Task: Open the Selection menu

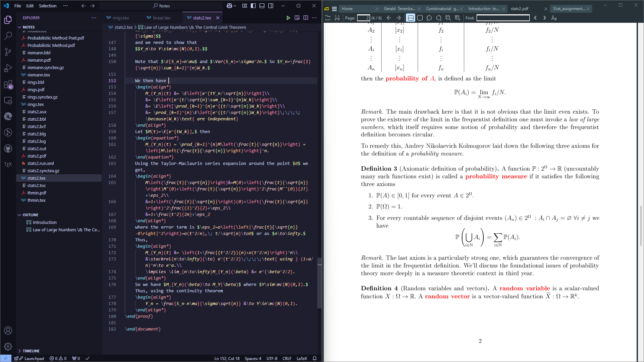Action: (48, 6)
